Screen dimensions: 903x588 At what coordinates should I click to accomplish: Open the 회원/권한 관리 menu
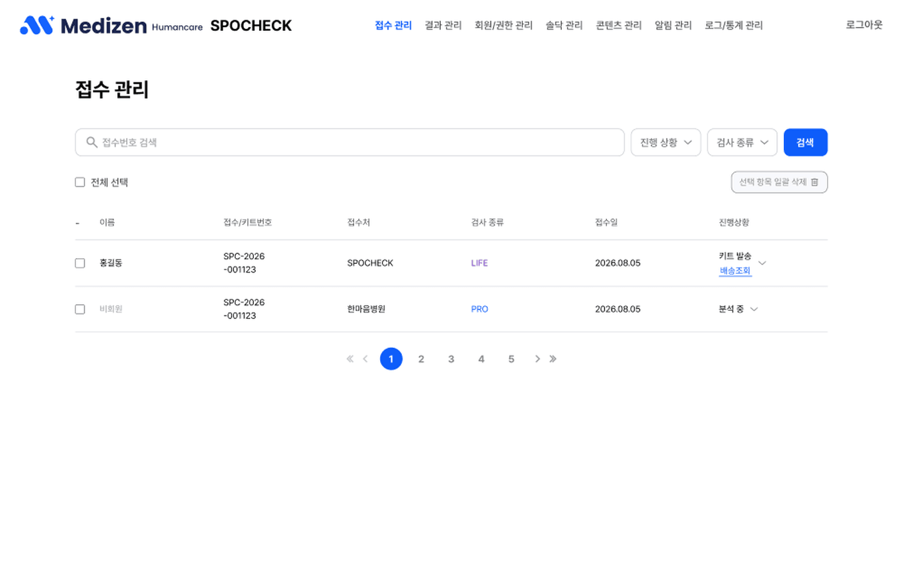point(504,25)
